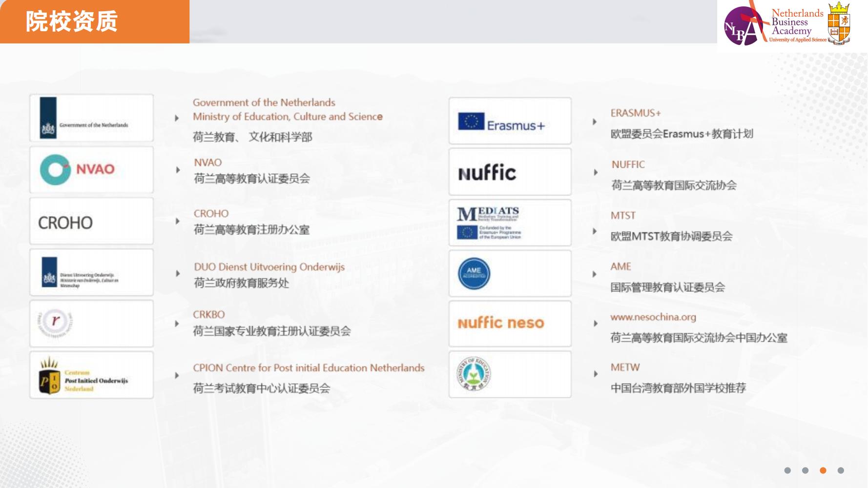Image resolution: width=868 pixels, height=488 pixels.
Task: Click the 'Government of the Netherlands' heading text
Action: (x=264, y=102)
